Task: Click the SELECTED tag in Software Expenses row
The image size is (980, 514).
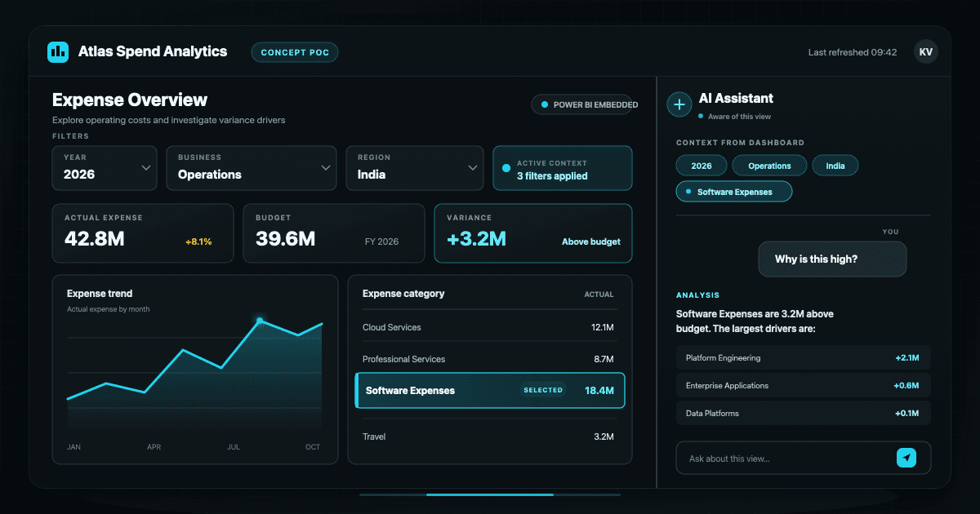Action: tap(544, 390)
